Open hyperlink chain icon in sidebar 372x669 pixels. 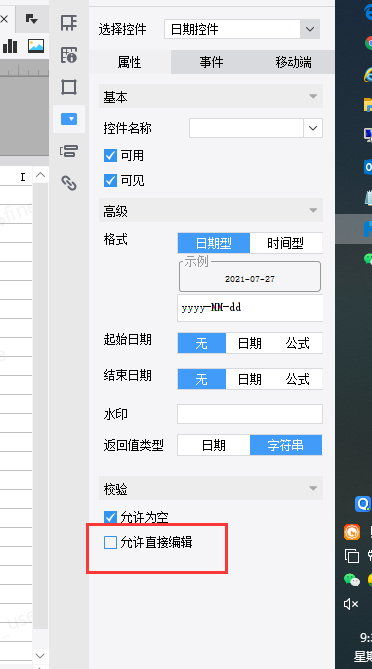tap(69, 183)
